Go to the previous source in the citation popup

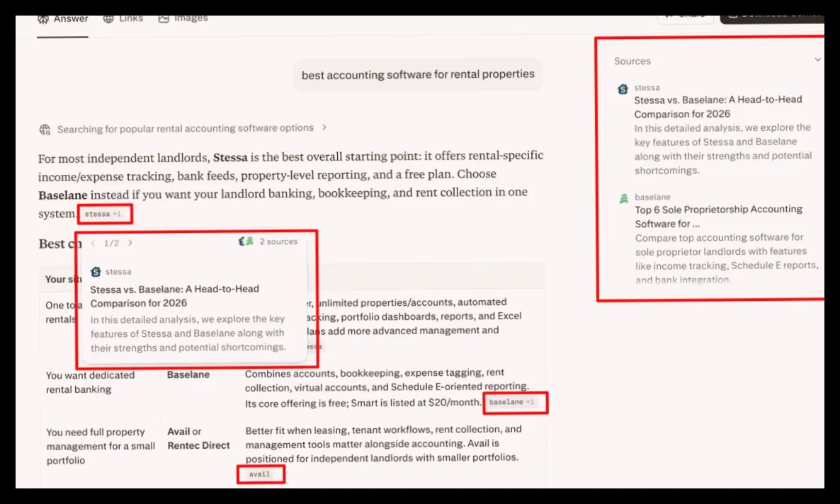click(x=93, y=243)
